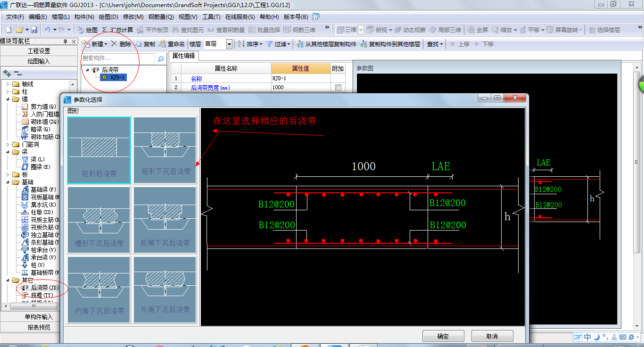Click the 三维 3D view button

(x=346, y=30)
